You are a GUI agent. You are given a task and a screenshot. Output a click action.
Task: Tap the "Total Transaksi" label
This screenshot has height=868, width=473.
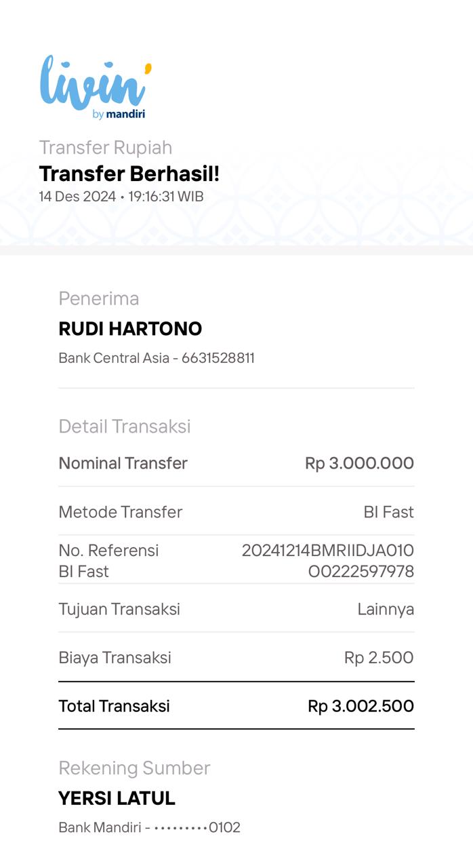tap(114, 706)
